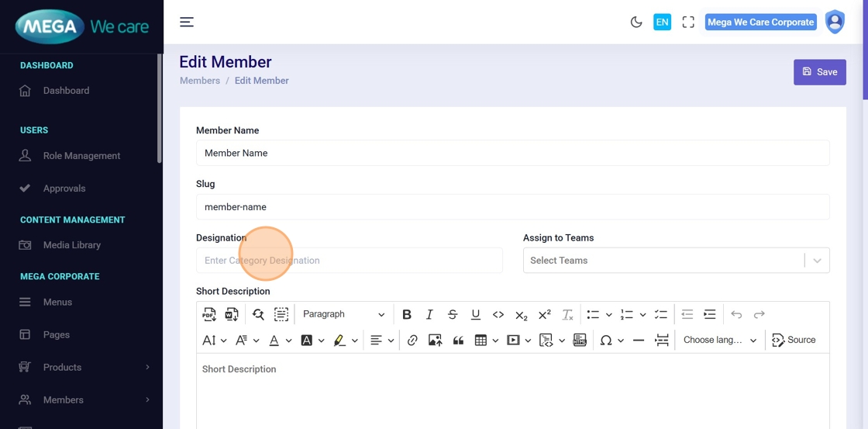This screenshot has height=429, width=868.
Task: Toggle sidebar with hamburger icon
Action: (x=187, y=22)
